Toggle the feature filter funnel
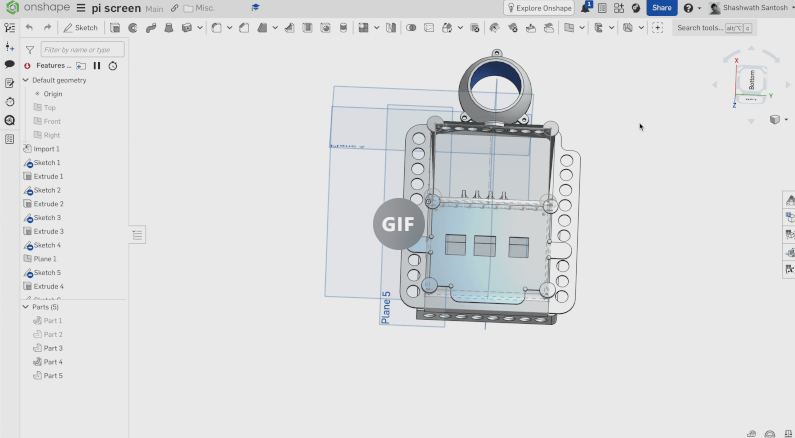The image size is (795, 438). (30, 50)
